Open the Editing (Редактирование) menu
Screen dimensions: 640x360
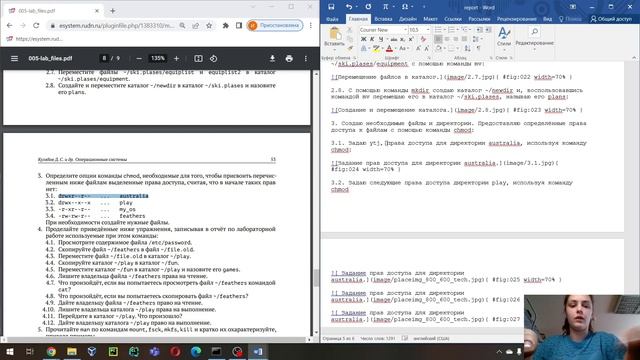tap(534, 37)
